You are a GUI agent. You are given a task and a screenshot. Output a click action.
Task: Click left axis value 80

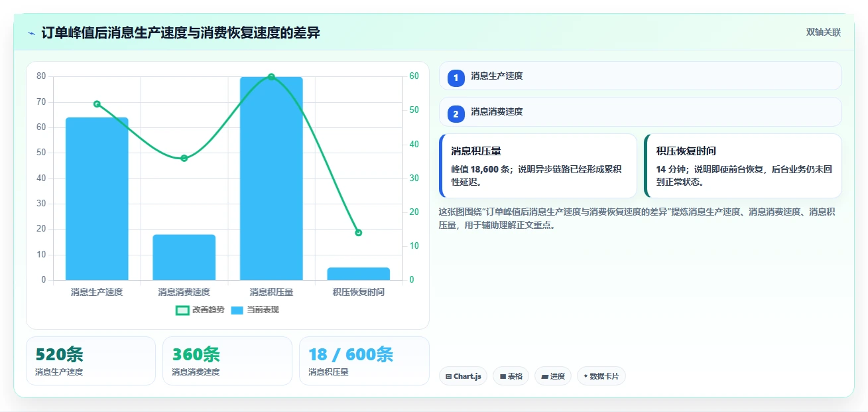41,76
